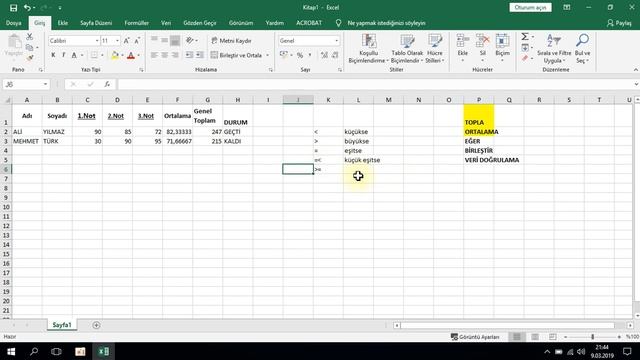Open Bul ve Seç search tool
Viewport: 640px width, 360px height.
click(582, 49)
